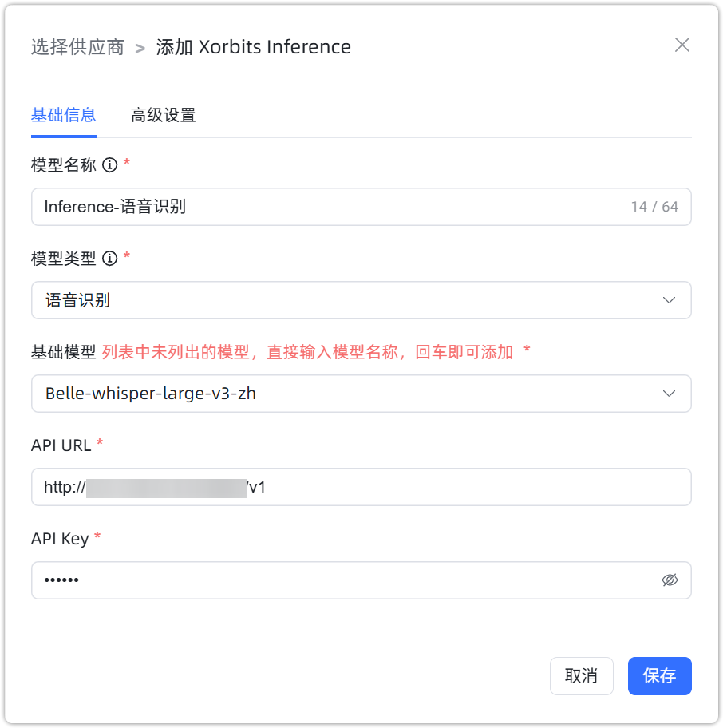The image size is (723, 728).
Task: Click the red 基础模型 hint text
Action: pos(308,352)
